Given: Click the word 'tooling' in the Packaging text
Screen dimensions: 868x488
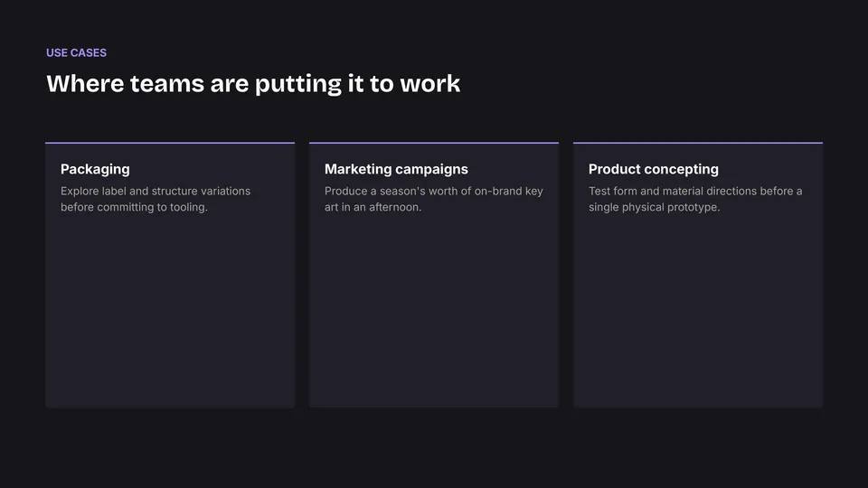Looking at the screenshot, I should coord(187,207).
